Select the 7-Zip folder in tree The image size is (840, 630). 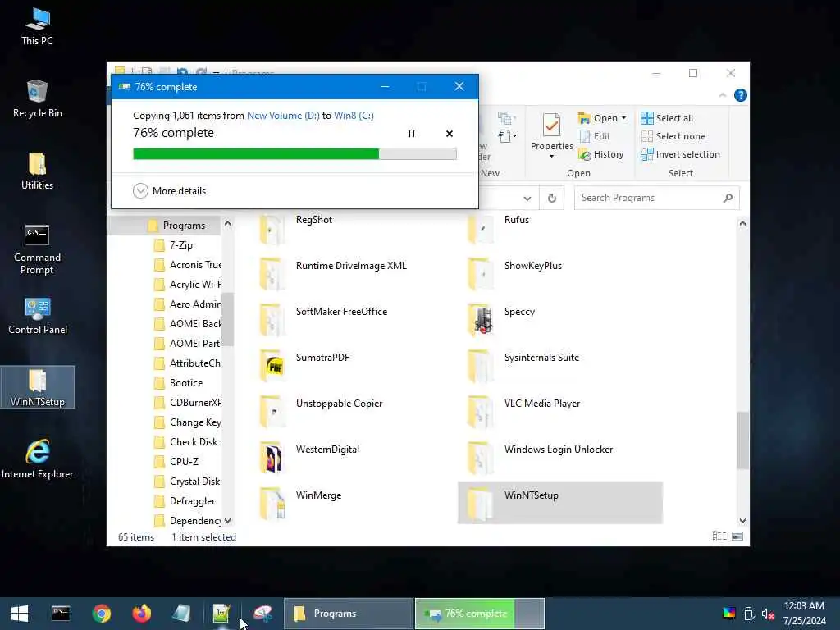(x=174, y=245)
